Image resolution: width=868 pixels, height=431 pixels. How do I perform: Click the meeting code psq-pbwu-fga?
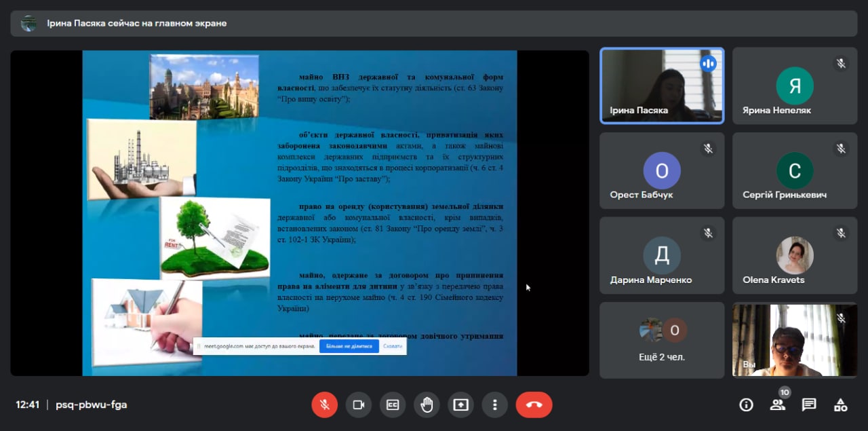point(91,405)
